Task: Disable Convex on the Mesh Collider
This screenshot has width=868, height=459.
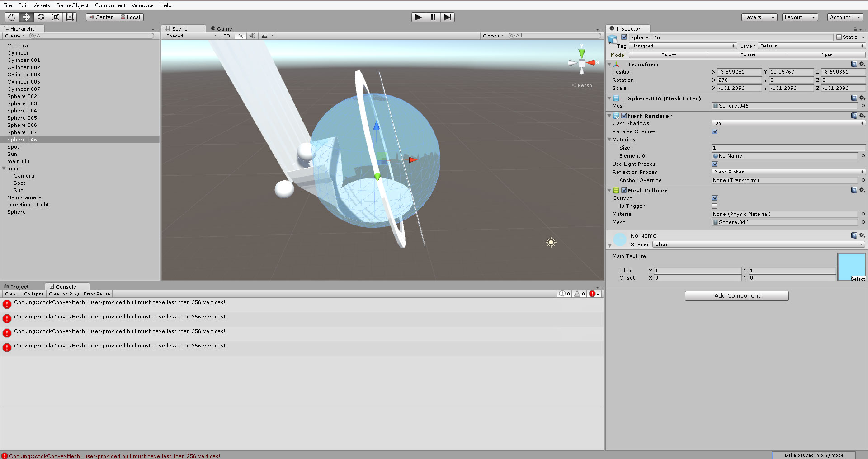Action: point(714,197)
